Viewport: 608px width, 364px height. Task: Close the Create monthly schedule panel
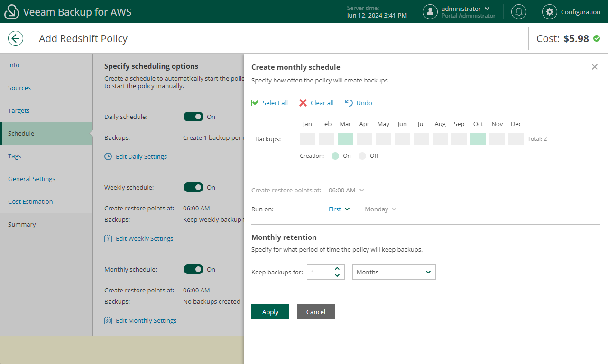click(595, 67)
